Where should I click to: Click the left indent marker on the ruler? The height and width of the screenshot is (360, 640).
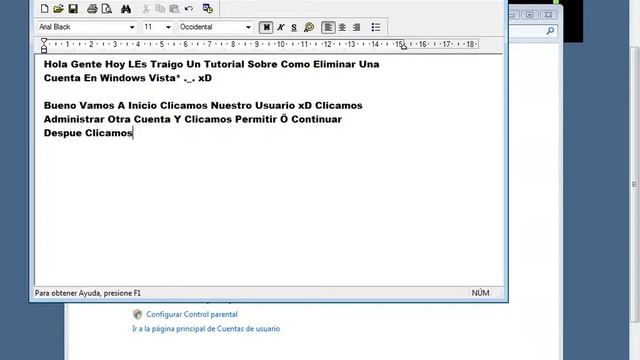[x=44, y=45]
